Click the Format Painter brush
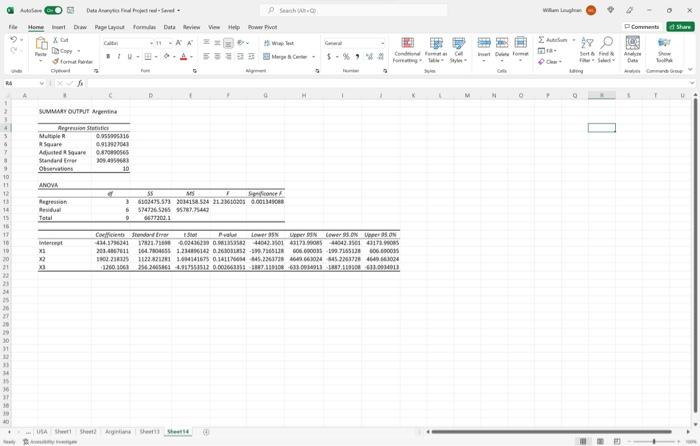Screen dimensions: 700x446 tap(56, 62)
